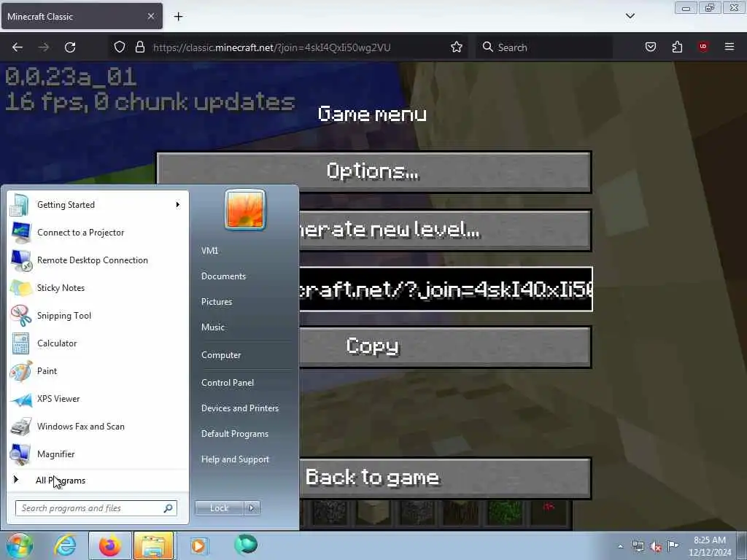Open Windows Explorer on the taskbar

tap(154, 545)
